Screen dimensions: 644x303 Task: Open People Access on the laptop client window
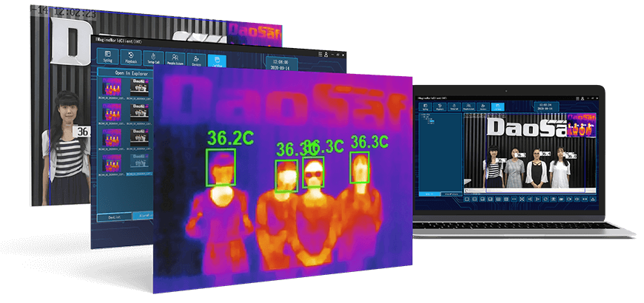tap(469, 107)
